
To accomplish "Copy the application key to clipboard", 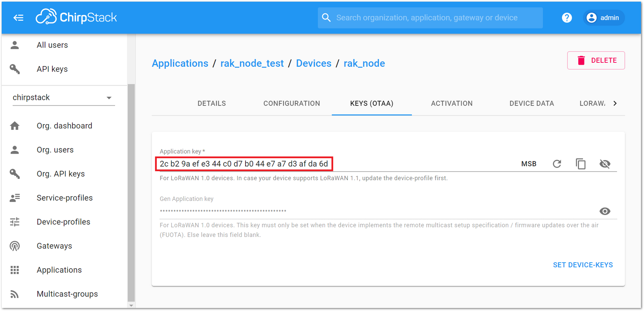I will coord(581,164).
